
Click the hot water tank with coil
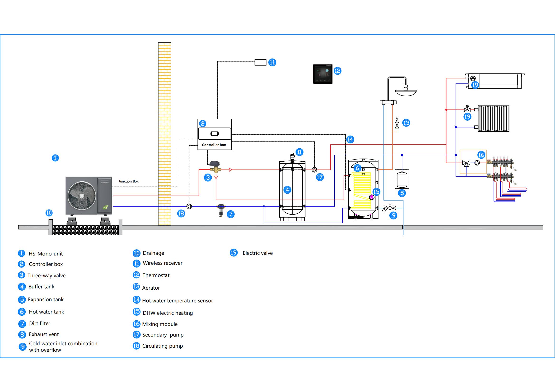363,189
